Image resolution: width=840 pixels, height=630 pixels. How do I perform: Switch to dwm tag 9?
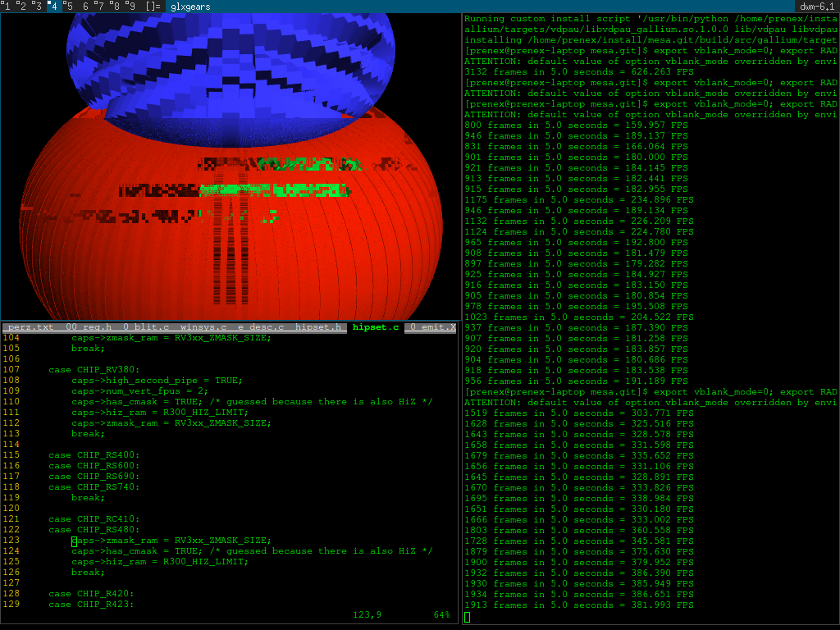pos(130,7)
